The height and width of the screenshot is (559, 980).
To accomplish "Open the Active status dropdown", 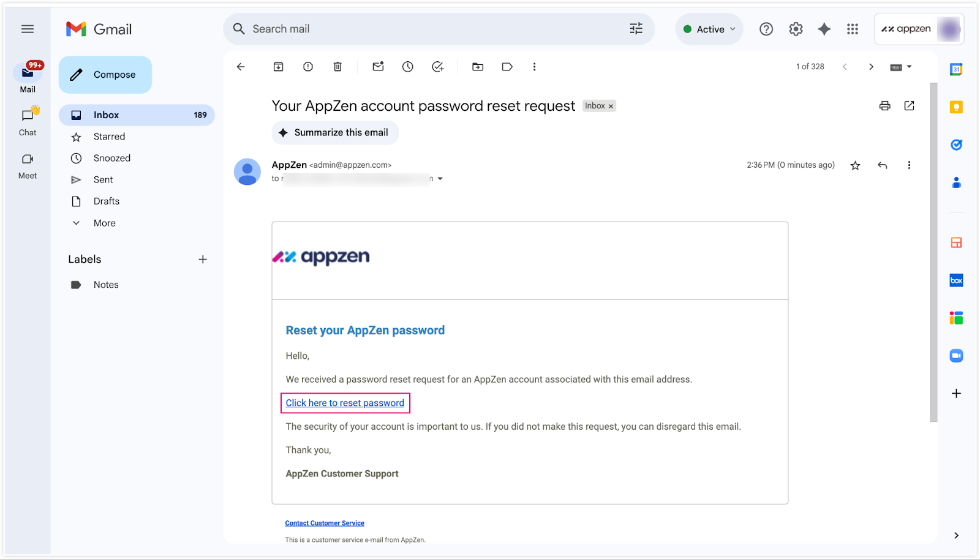I will [709, 29].
